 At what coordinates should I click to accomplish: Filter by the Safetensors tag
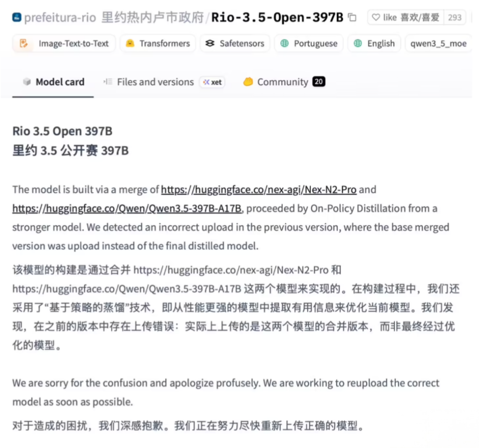pyautogui.click(x=235, y=43)
